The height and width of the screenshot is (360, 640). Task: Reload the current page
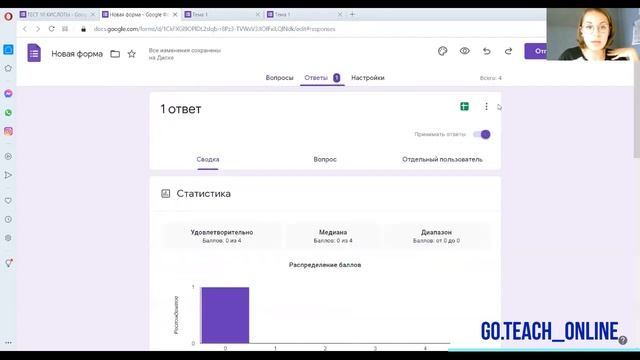click(51, 29)
